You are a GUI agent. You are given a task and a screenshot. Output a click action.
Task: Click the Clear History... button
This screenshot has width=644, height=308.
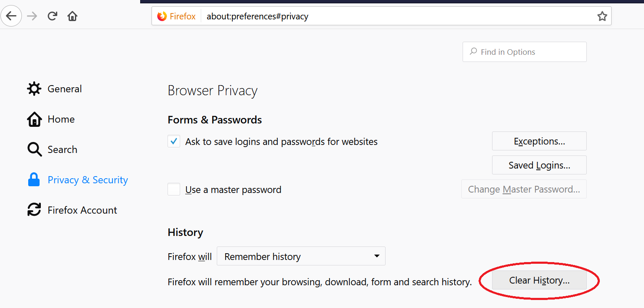[539, 280]
